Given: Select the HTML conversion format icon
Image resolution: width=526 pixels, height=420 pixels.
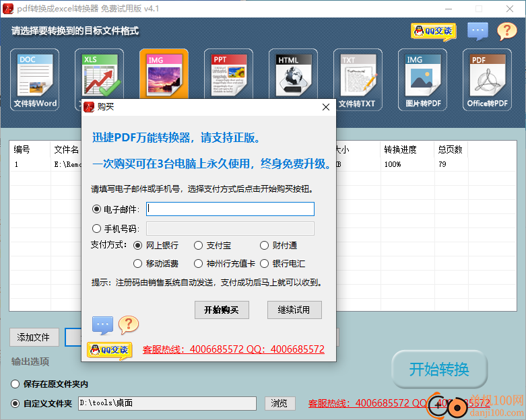Looking at the screenshot, I should tap(293, 75).
